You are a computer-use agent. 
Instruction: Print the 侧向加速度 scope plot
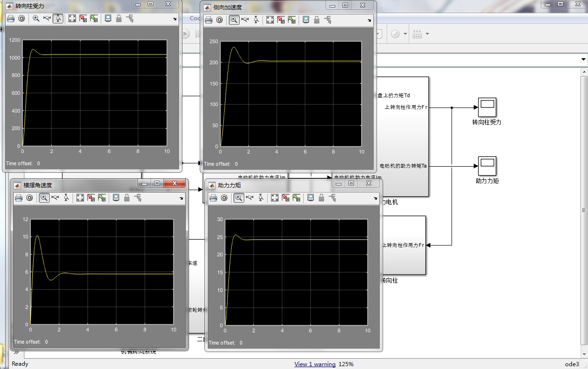(208, 20)
